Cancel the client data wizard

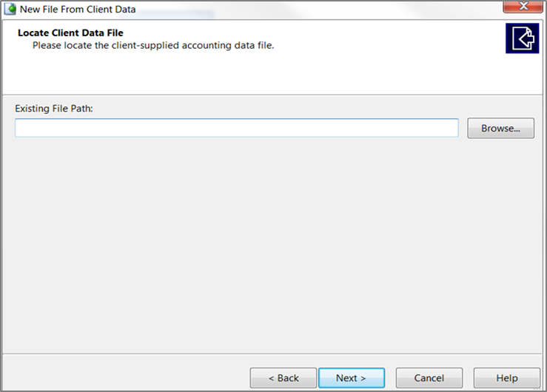point(429,378)
